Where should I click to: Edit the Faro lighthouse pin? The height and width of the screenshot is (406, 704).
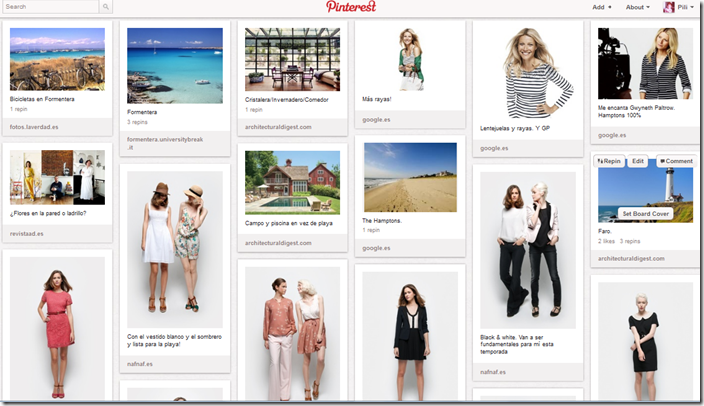[x=638, y=161]
